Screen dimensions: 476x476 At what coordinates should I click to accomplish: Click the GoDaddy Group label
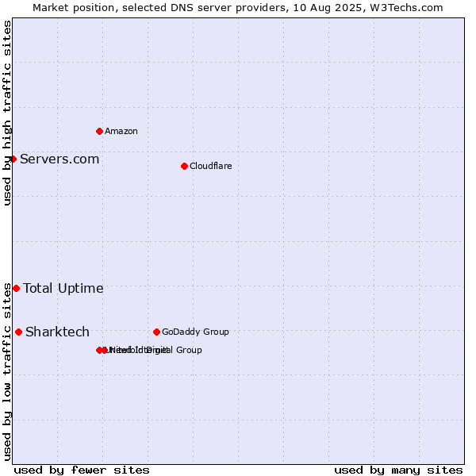click(x=195, y=332)
